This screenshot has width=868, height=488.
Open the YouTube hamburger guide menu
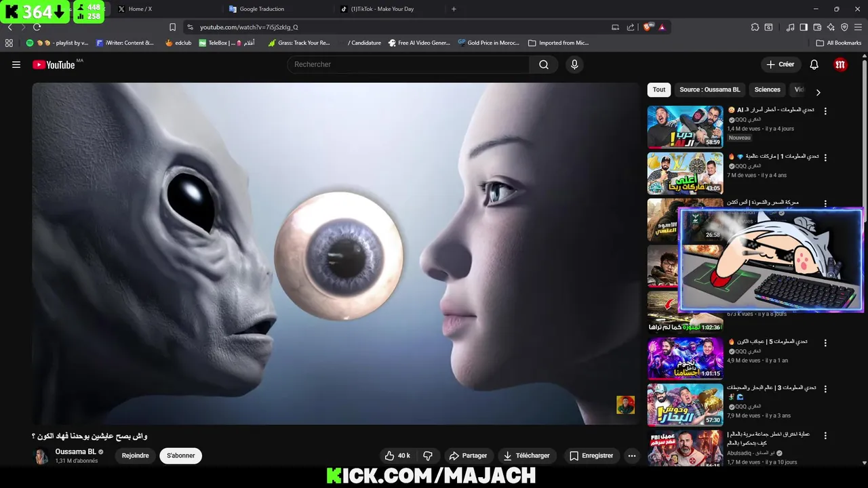pyautogui.click(x=16, y=64)
